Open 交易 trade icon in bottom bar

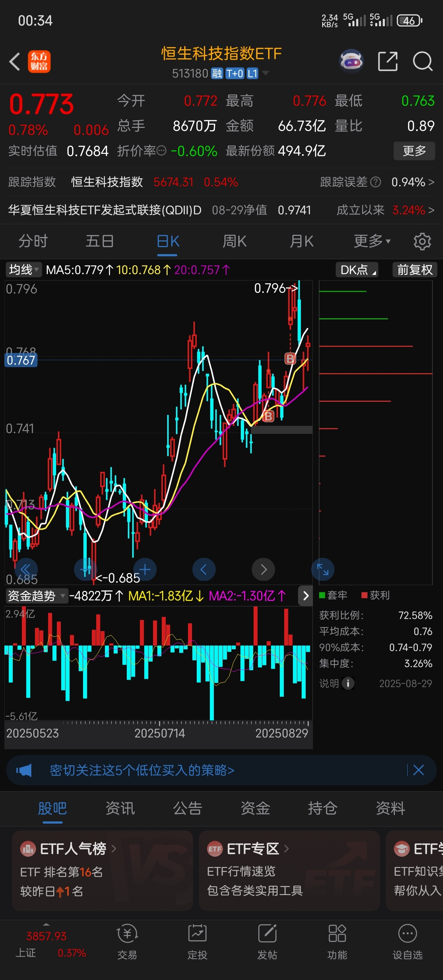(128, 934)
